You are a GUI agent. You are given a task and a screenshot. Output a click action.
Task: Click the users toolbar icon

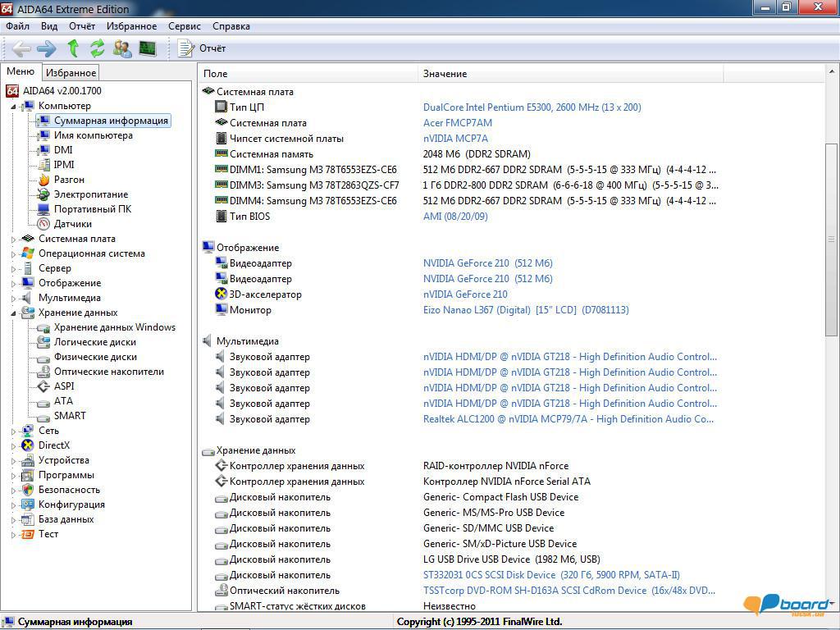pyautogui.click(x=121, y=48)
